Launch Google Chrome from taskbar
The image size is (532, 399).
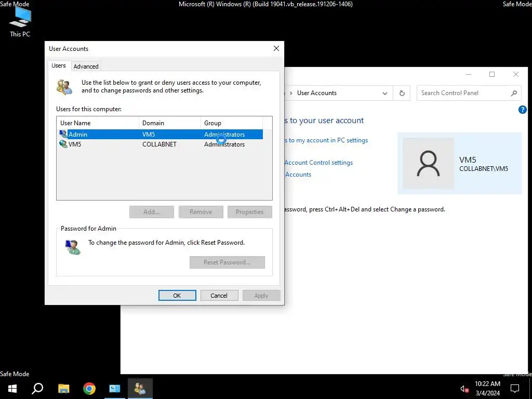tap(89, 389)
